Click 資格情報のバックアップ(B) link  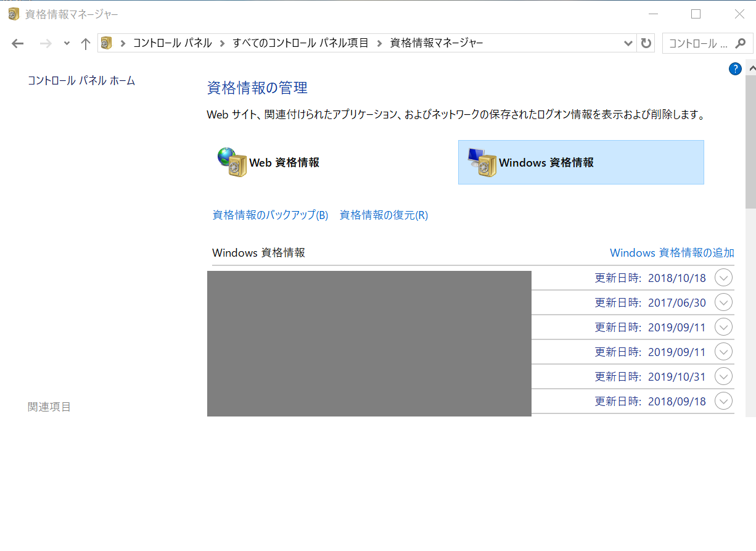(x=270, y=215)
